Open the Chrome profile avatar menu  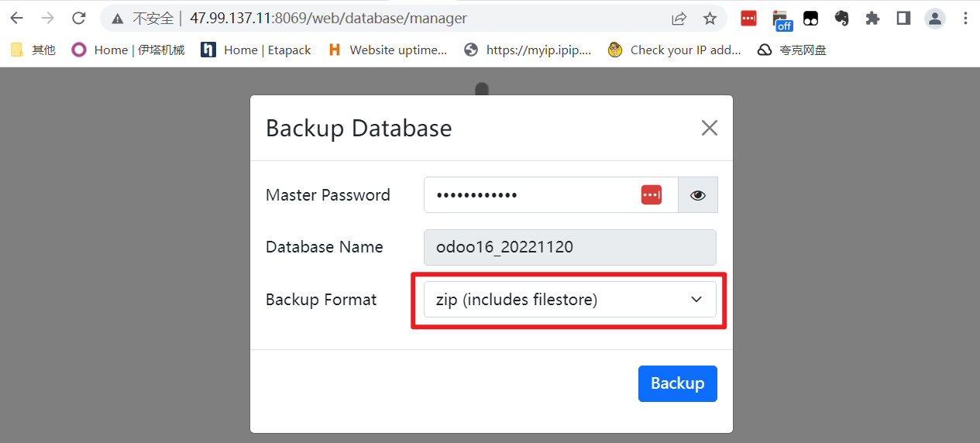coord(935,18)
